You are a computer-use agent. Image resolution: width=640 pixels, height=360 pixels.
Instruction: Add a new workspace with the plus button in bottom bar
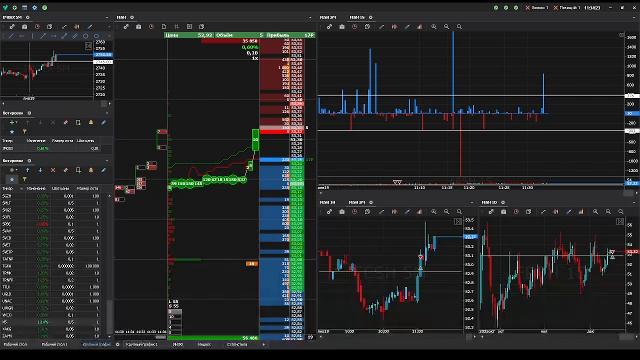263,344
